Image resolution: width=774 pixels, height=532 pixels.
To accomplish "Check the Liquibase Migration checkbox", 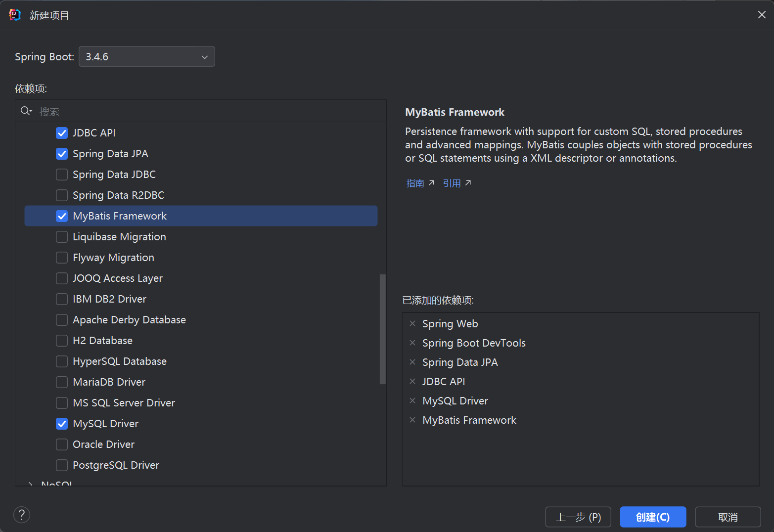I will (x=62, y=237).
